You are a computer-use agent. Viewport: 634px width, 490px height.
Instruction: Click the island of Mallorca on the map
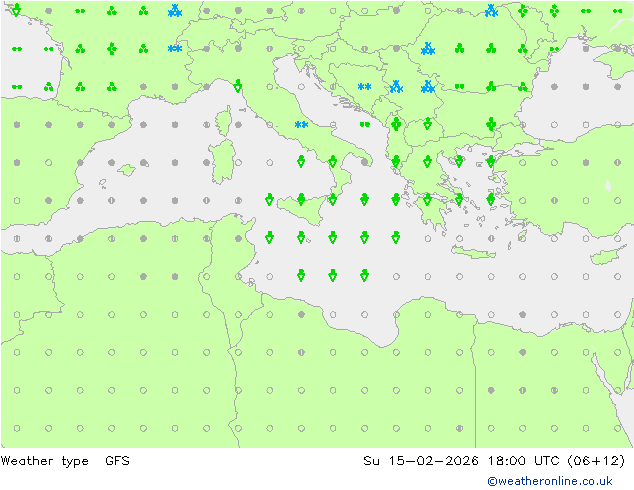pyautogui.click(x=127, y=170)
